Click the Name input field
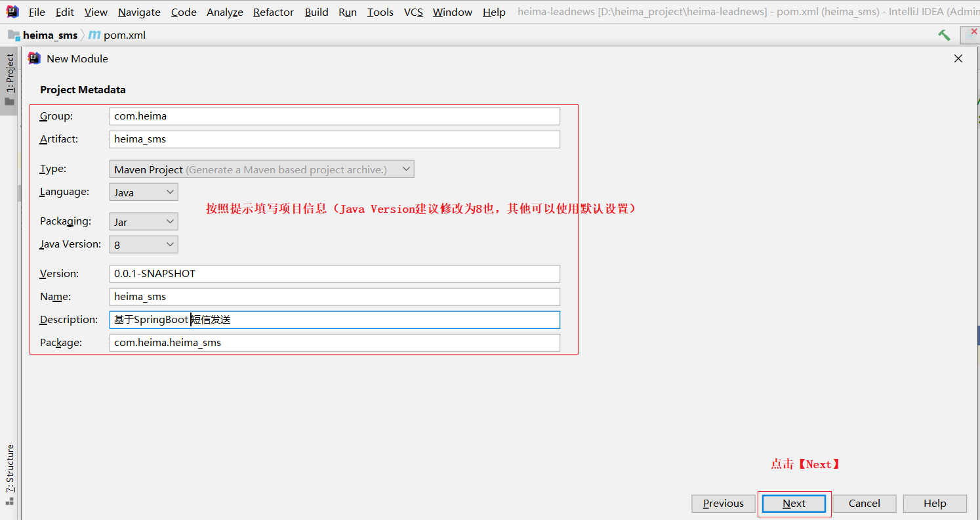Image resolution: width=980 pixels, height=520 pixels. tap(335, 297)
